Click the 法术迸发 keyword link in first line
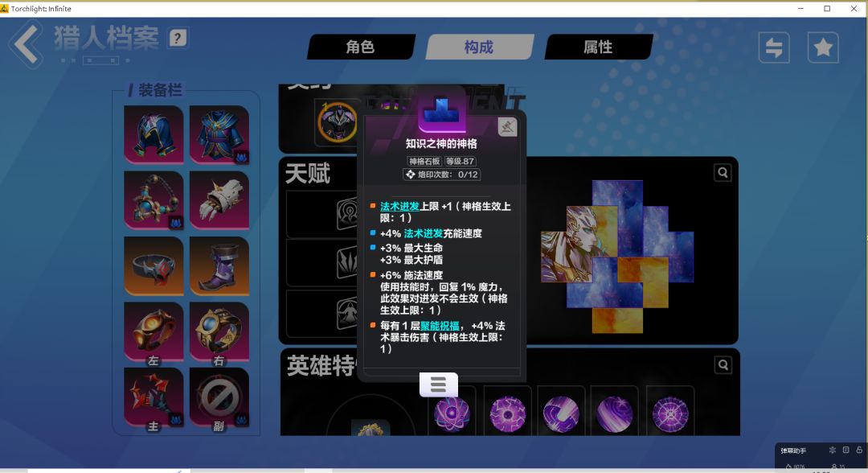The height and width of the screenshot is (473, 868). coord(399,207)
